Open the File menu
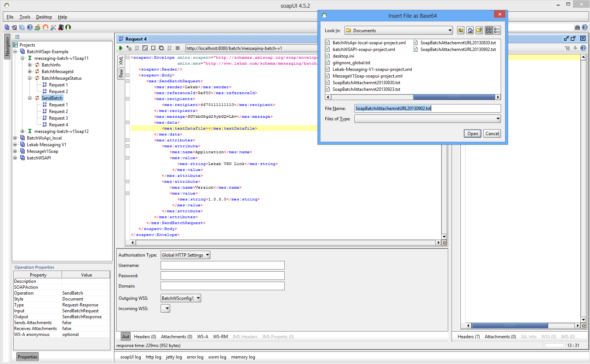Screen dimensions: 590x364 point(10,17)
